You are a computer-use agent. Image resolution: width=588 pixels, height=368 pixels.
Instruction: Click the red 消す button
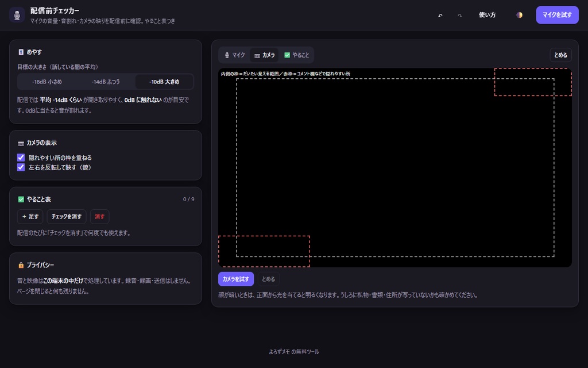[99, 217]
